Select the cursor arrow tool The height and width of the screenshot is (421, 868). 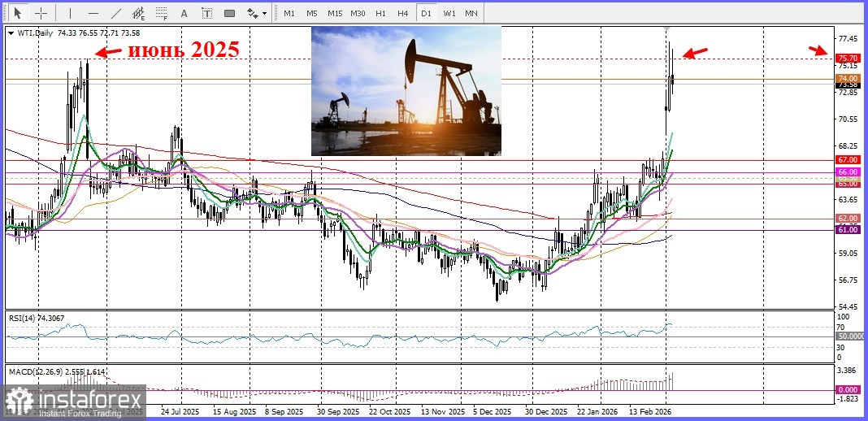click(x=18, y=13)
